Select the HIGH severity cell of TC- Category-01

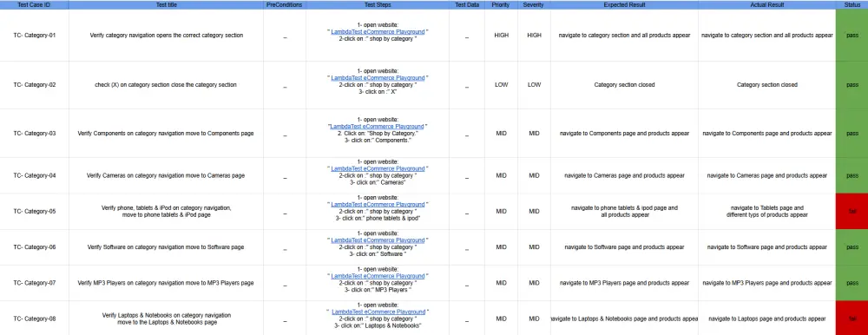pyautogui.click(x=534, y=36)
